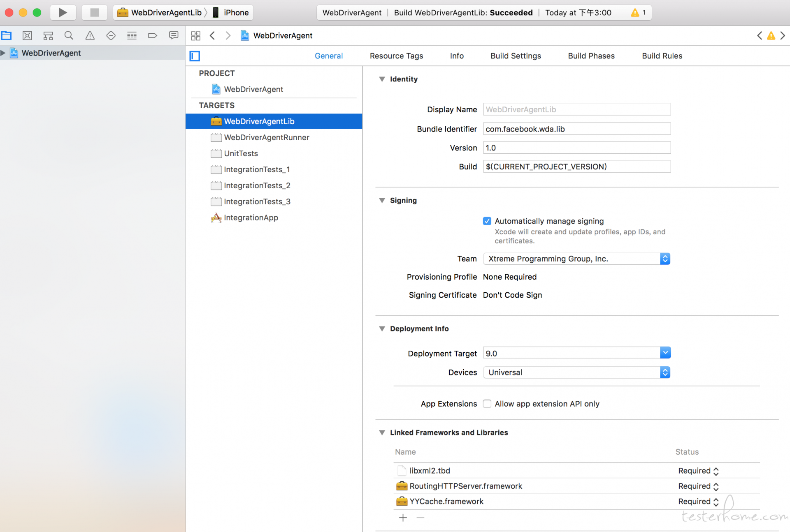This screenshot has width=790, height=532.
Task: Click the Display Name field
Action: (577, 109)
